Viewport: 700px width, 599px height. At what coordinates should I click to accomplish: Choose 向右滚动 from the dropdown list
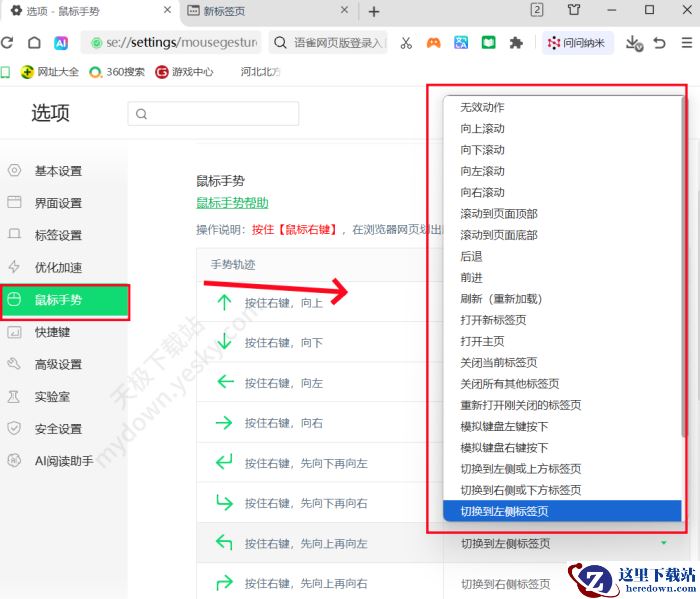[562, 193]
